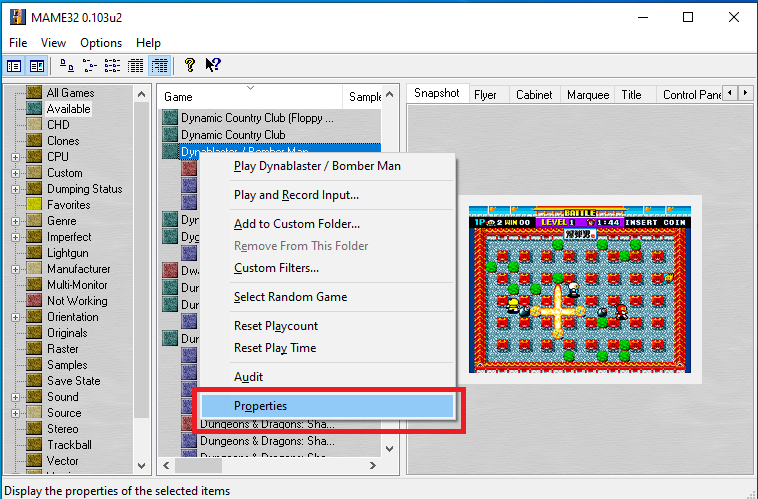Choose Select Random Game
This screenshot has height=499, width=758.
pos(327,297)
